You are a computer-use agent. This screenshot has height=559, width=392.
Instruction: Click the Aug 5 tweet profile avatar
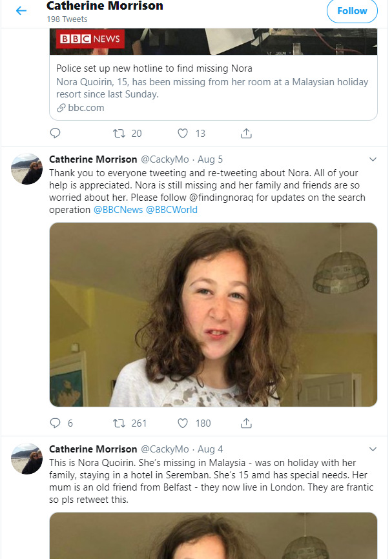pyautogui.click(x=27, y=169)
